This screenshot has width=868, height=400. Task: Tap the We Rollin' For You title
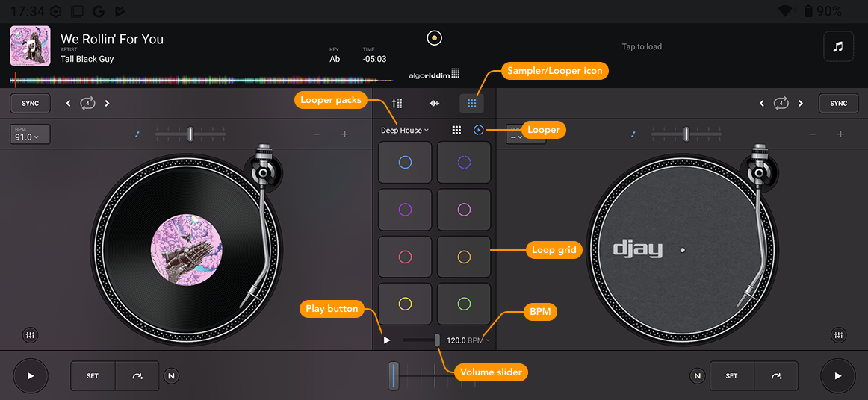pos(112,39)
